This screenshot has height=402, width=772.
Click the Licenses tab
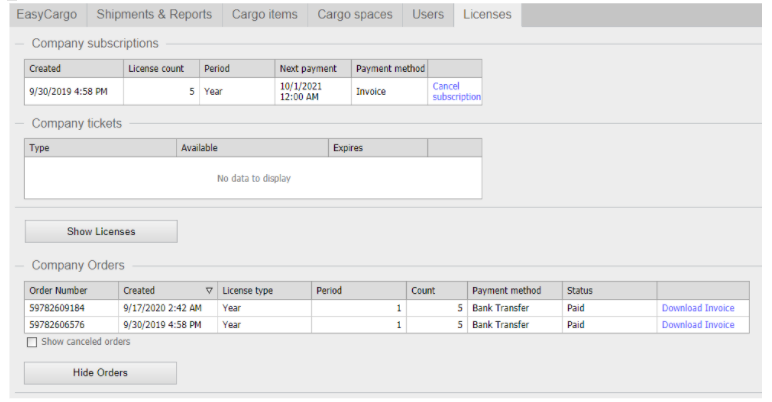click(487, 14)
